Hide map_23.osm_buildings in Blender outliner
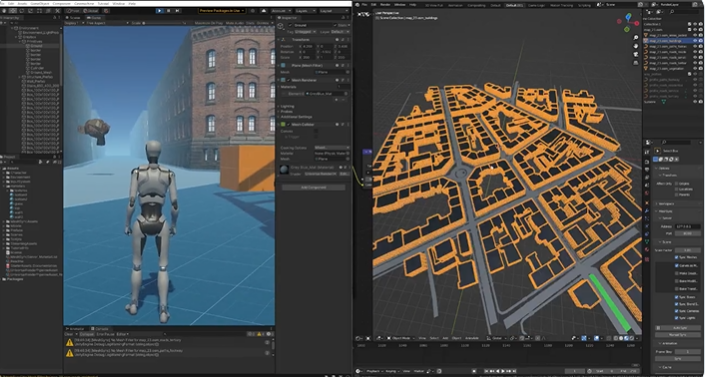This screenshot has height=377, width=705. pyautogui.click(x=695, y=40)
